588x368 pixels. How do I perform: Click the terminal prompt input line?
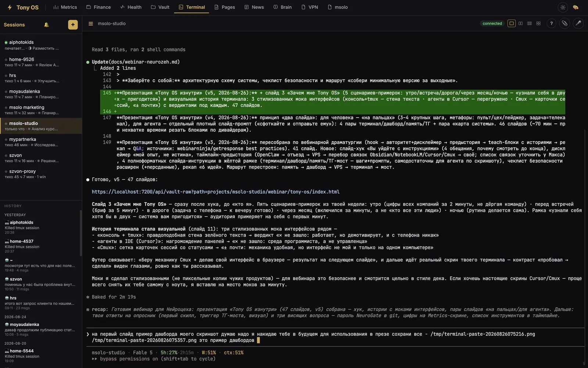click(335, 337)
